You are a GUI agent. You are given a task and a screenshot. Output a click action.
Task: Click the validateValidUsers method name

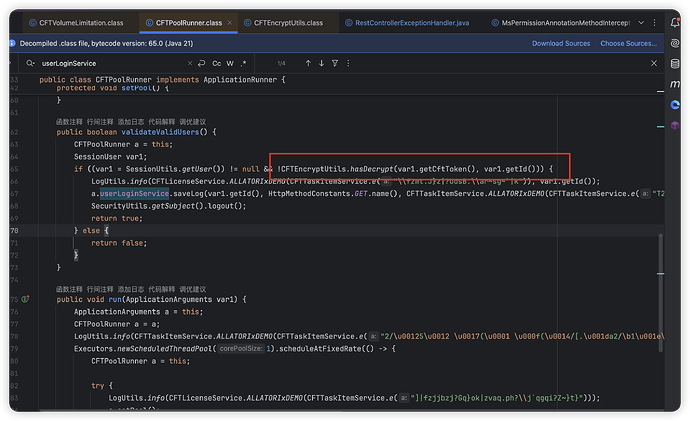coord(160,132)
